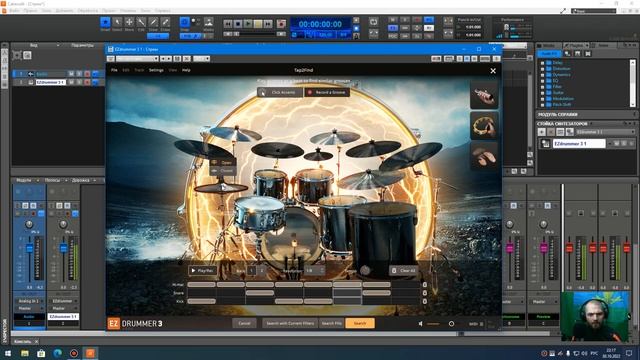Viewport: 640px width, 360px height.
Task: Expand the Modulation folder in browser
Action: tap(542, 99)
